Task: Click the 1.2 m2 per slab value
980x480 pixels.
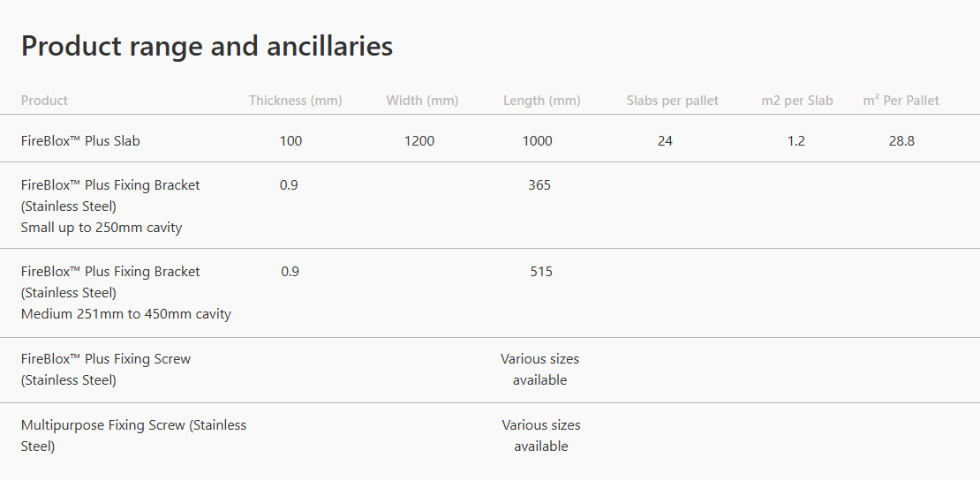Action: coord(796,141)
